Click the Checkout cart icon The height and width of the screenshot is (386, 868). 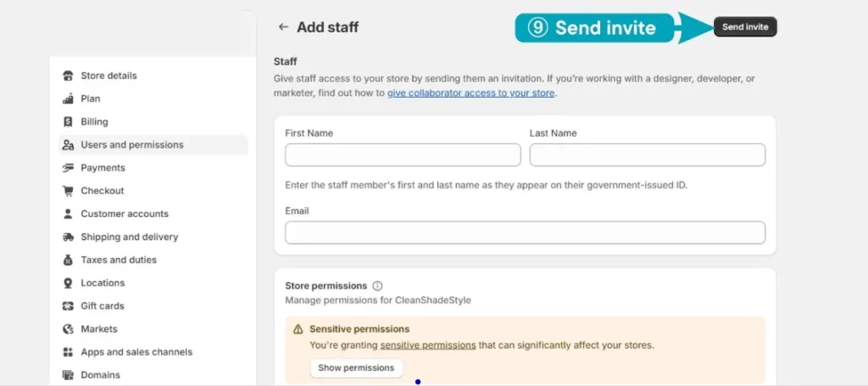[68, 191]
